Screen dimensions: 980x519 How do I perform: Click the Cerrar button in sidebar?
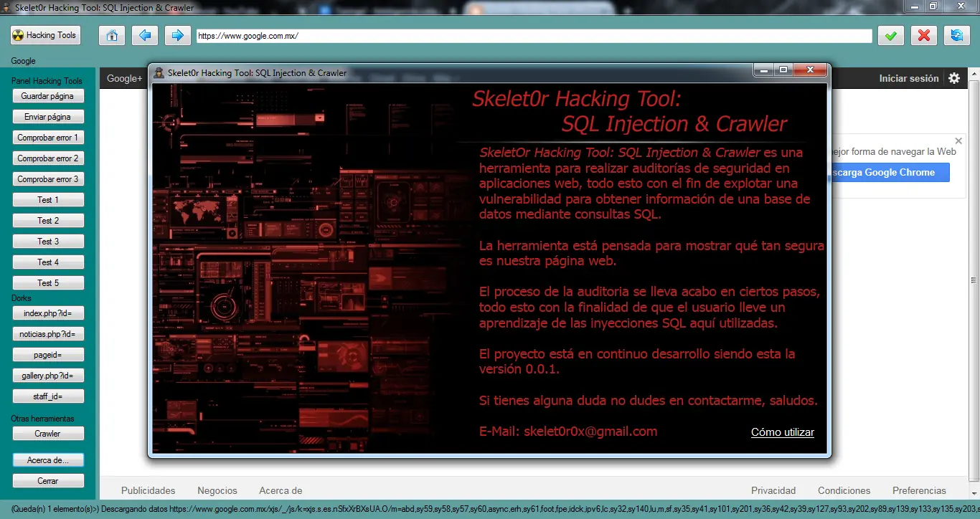pos(48,481)
